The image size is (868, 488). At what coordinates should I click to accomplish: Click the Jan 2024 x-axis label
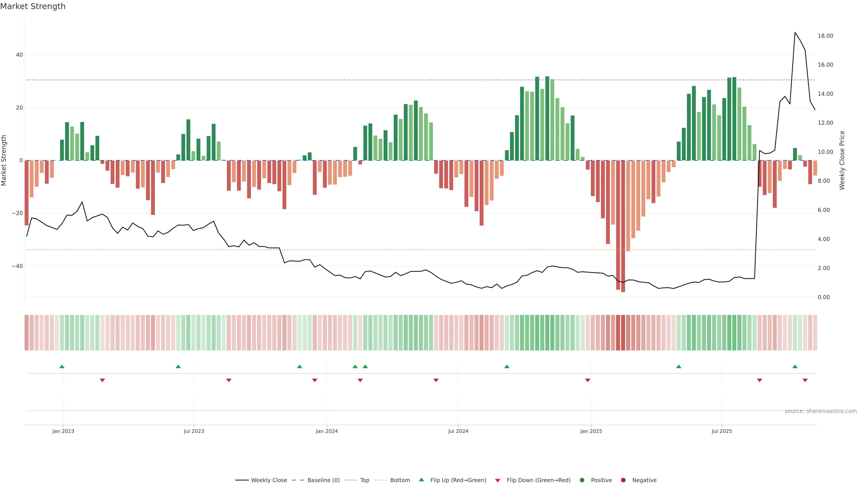click(x=326, y=431)
